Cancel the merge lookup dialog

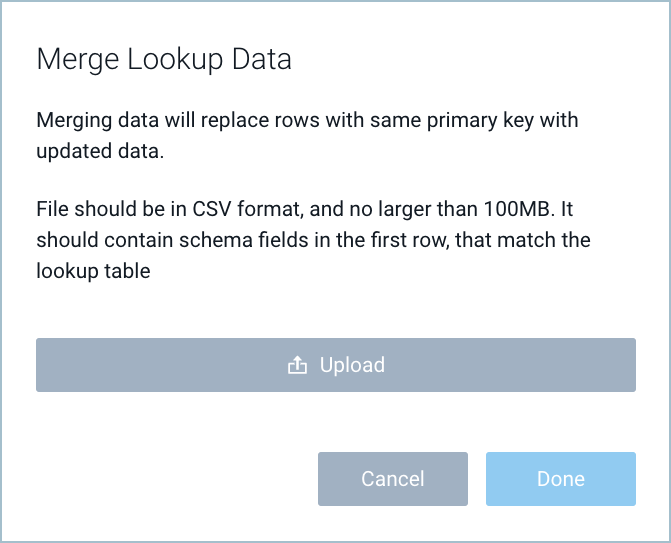point(392,479)
